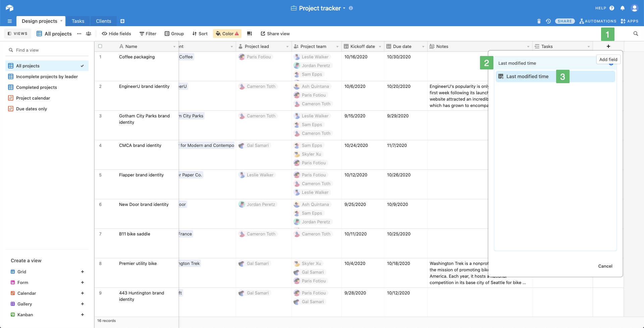Select the Last modified time field type
Screen dimensions: 644x328
coord(527,76)
